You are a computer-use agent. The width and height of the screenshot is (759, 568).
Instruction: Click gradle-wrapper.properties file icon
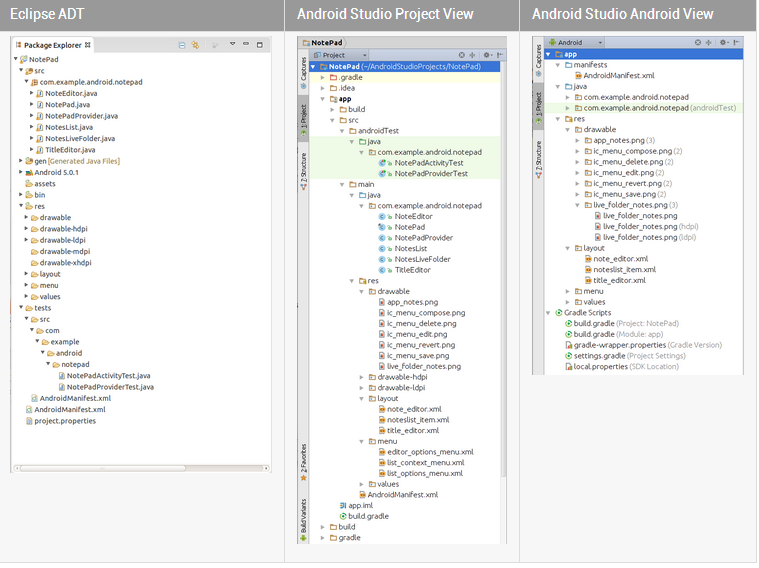[569, 346]
